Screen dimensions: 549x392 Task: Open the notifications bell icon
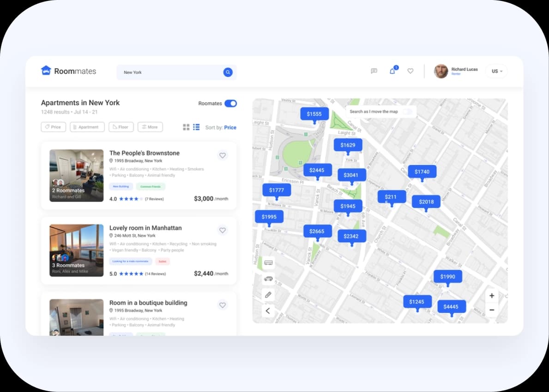[392, 71]
